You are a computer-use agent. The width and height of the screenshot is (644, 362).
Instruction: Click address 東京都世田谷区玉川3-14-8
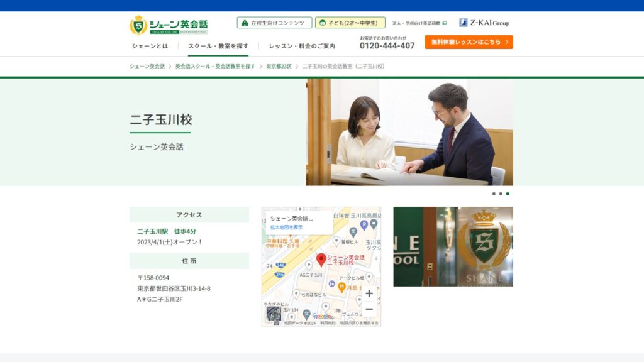pos(174,288)
